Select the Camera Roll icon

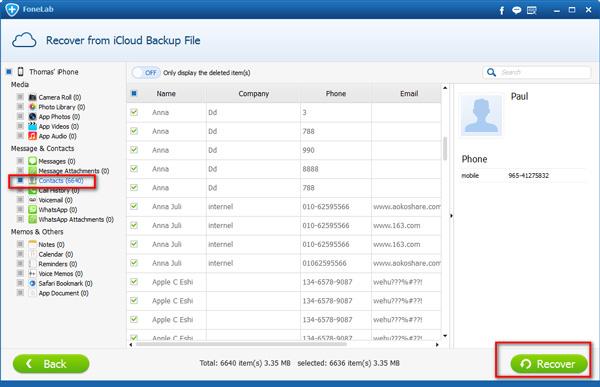tap(33, 97)
